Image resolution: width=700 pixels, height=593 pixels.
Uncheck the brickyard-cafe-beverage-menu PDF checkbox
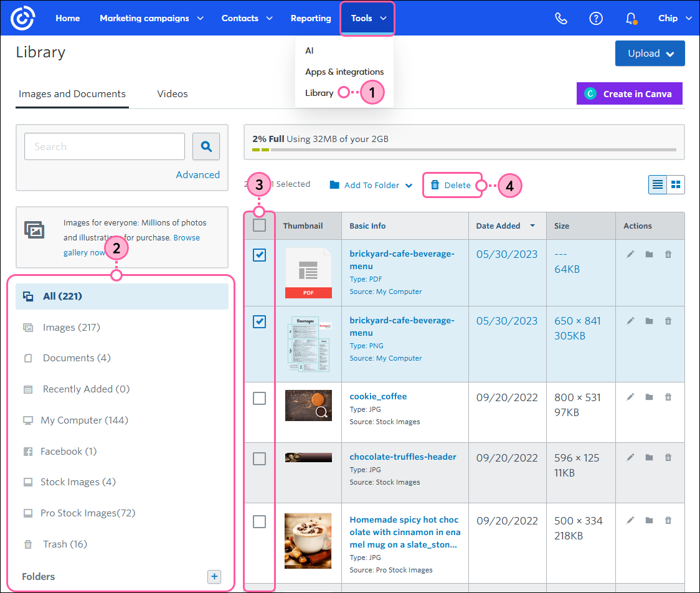point(259,255)
